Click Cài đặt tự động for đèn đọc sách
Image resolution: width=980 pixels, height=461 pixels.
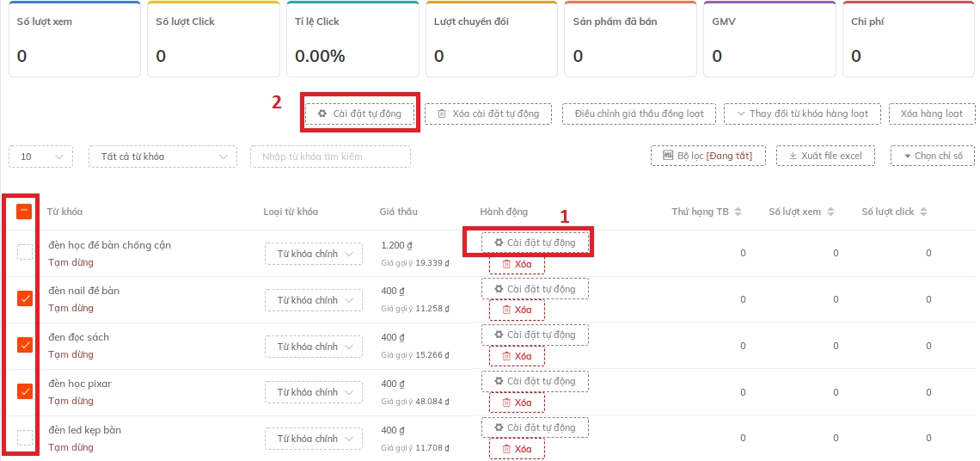coord(534,335)
